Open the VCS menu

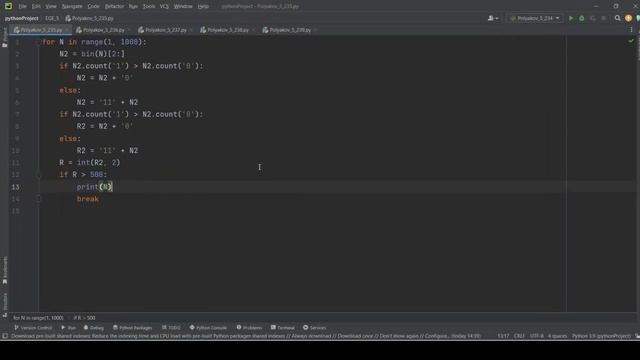(x=164, y=6)
